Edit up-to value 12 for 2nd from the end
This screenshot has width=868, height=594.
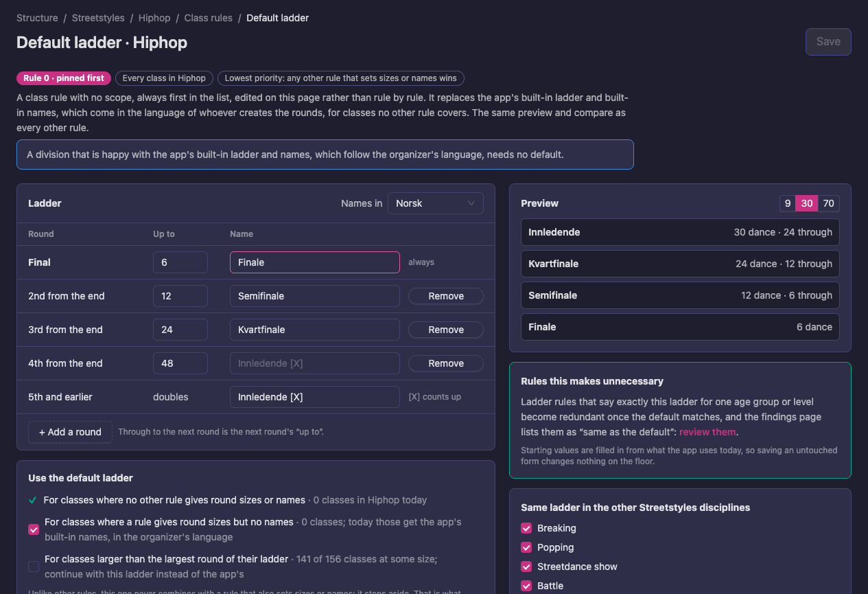click(180, 296)
